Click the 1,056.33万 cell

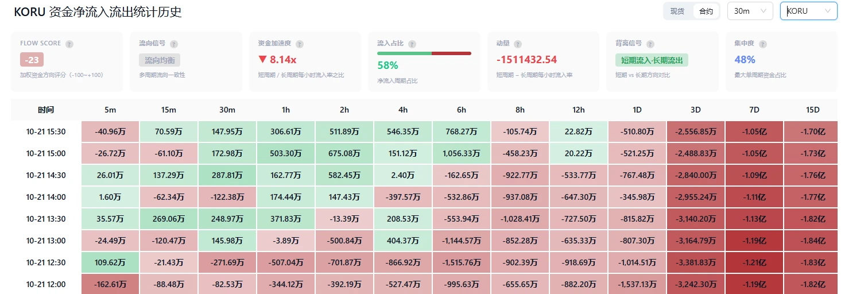[x=462, y=153]
